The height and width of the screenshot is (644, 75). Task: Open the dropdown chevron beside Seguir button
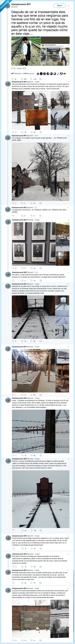click(x=69, y=6)
